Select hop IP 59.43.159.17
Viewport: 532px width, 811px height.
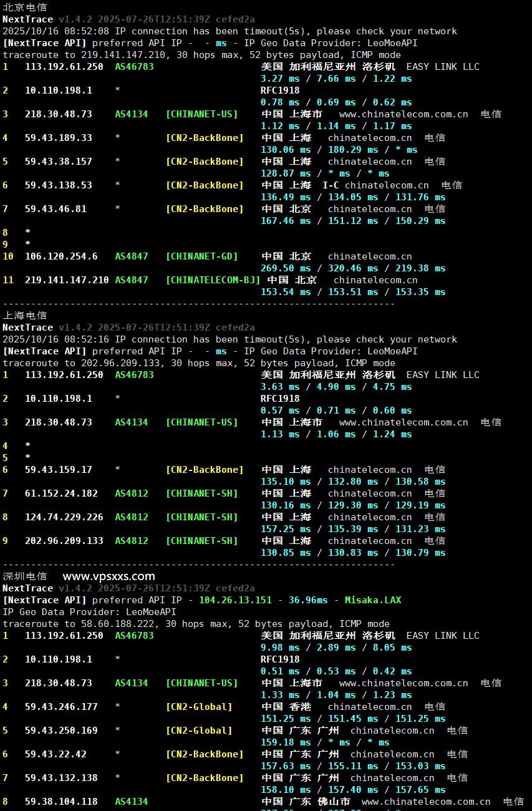pos(58,470)
